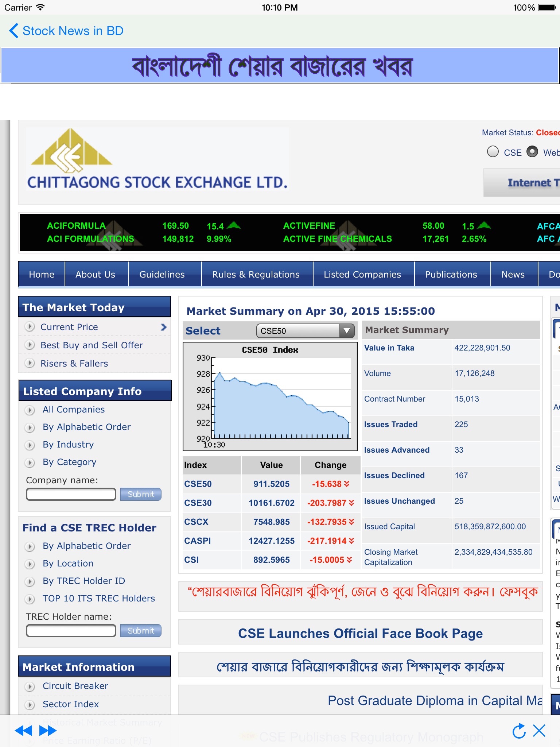This screenshot has height=747, width=560.
Task: Focus the Company name input field
Action: click(71, 494)
